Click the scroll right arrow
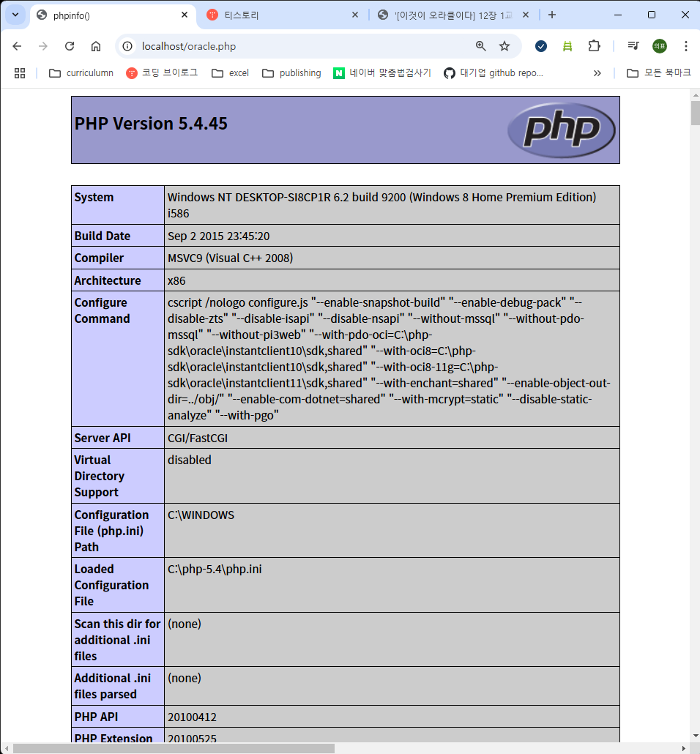The image size is (700, 754). [684, 749]
